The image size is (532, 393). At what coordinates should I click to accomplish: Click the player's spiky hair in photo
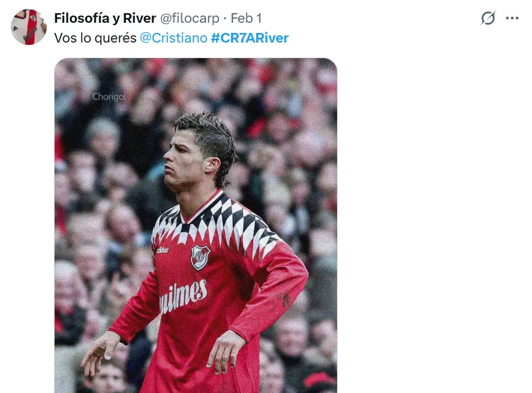[207, 134]
